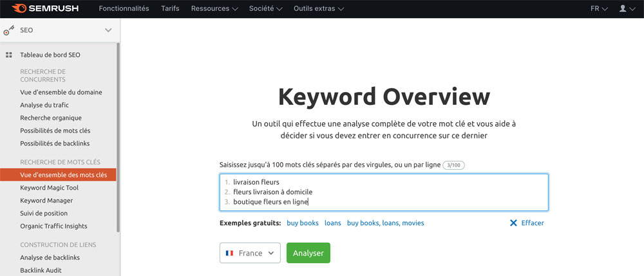The image size is (644, 276).
Task: Open the Outils extras dropdown
Action: click(319, 8)
